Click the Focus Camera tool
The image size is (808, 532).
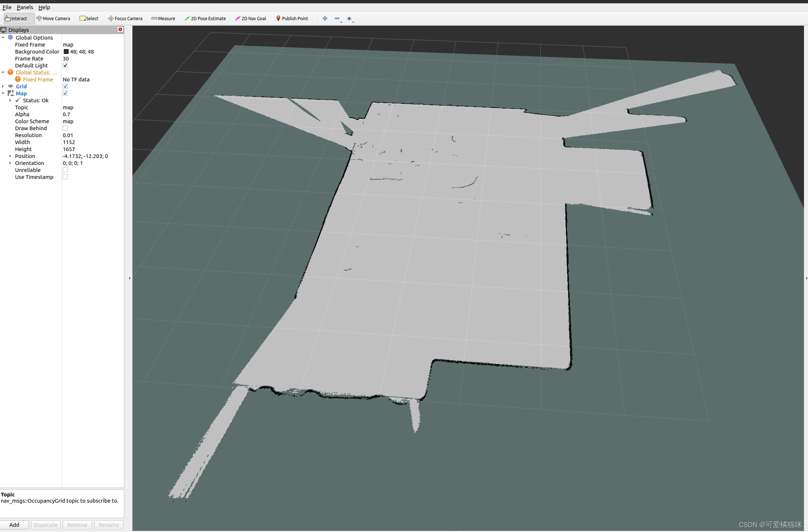point(125,18)
